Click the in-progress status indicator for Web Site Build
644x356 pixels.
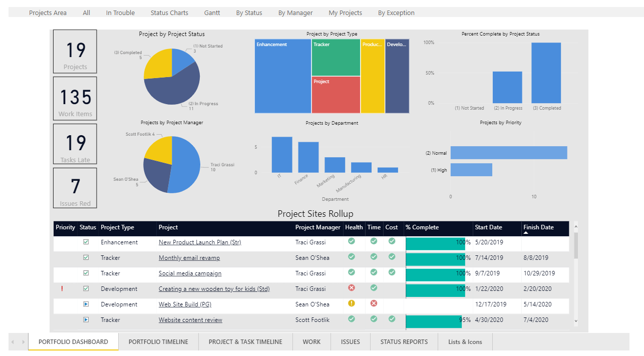pyautogui.click(x=86, y=304)
